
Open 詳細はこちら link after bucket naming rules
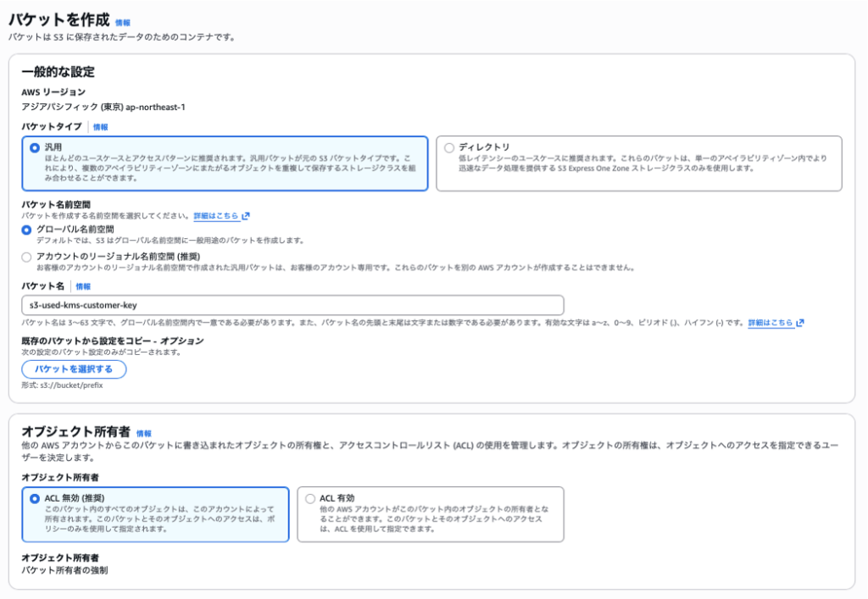click(x=771, y=323)
